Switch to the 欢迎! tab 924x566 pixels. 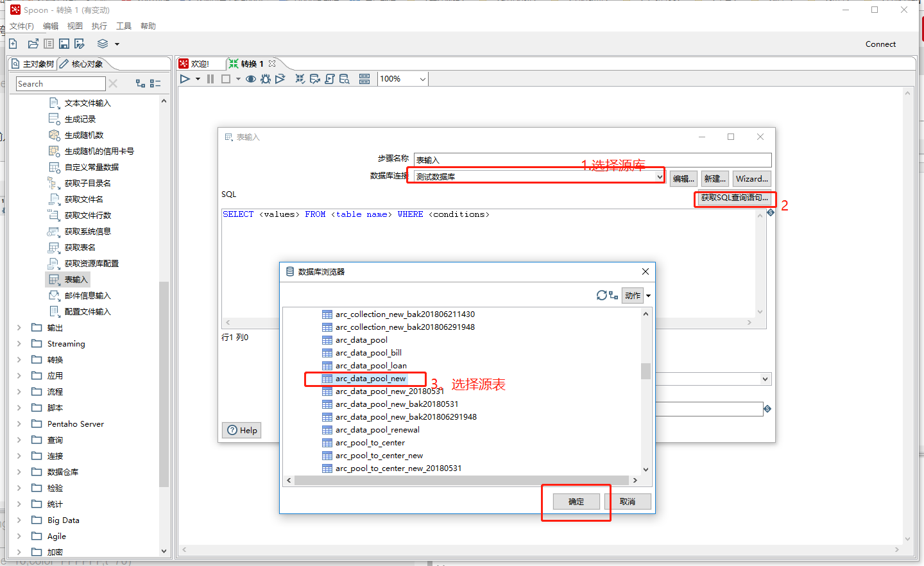(199, 64)
